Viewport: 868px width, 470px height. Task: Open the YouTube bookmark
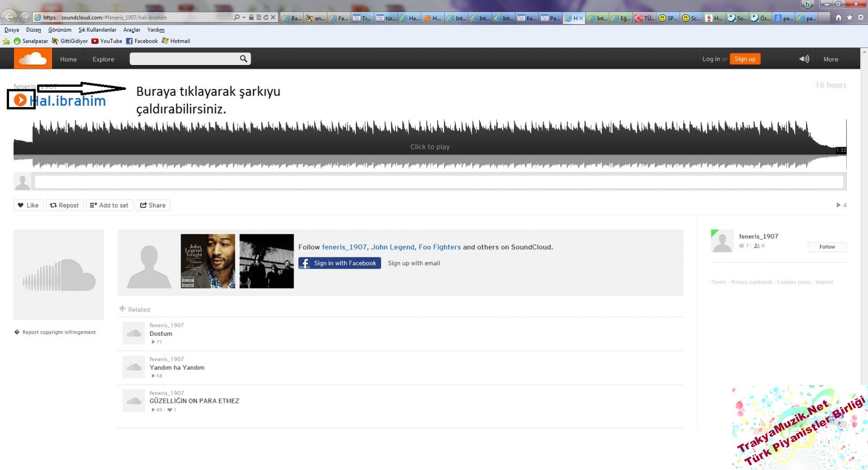pos(107,41)
